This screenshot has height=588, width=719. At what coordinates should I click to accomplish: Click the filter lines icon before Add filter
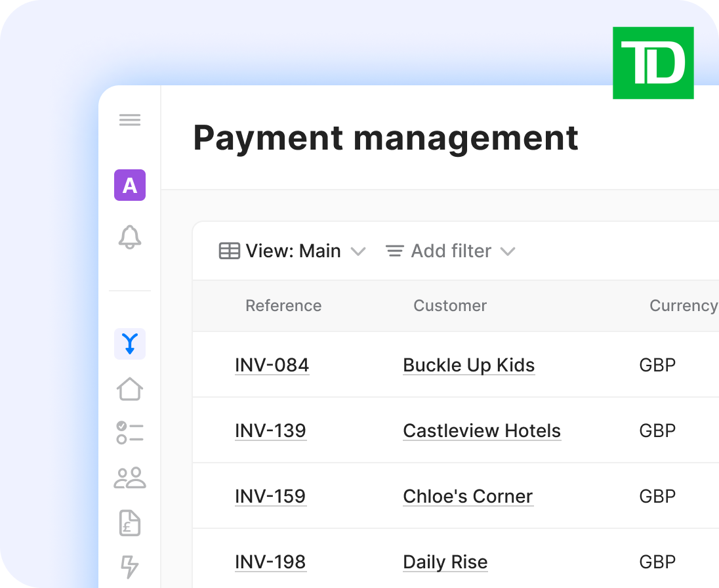point(394,251)
